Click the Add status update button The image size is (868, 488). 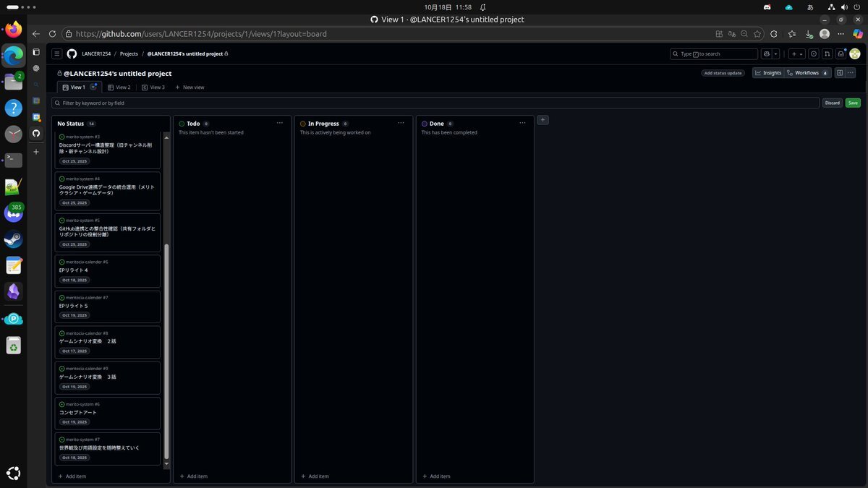click(x=723, y=73)
